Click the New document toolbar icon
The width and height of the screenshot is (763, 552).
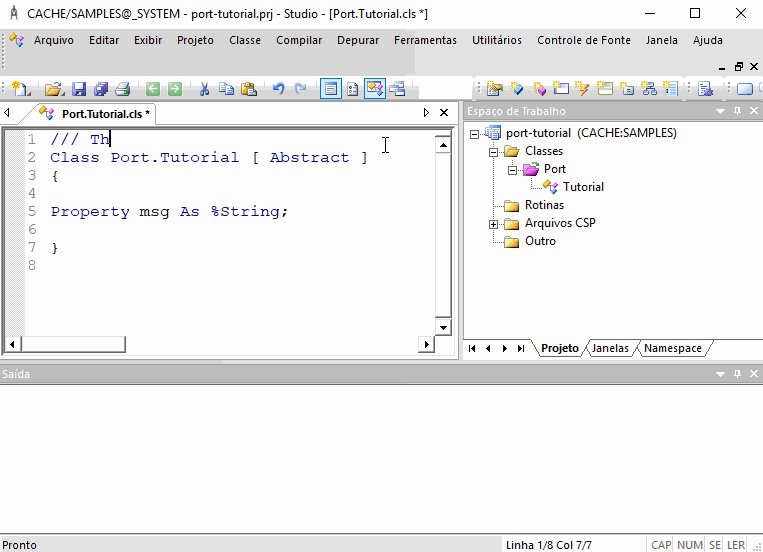pyautogui.click(x=21, y=89)
